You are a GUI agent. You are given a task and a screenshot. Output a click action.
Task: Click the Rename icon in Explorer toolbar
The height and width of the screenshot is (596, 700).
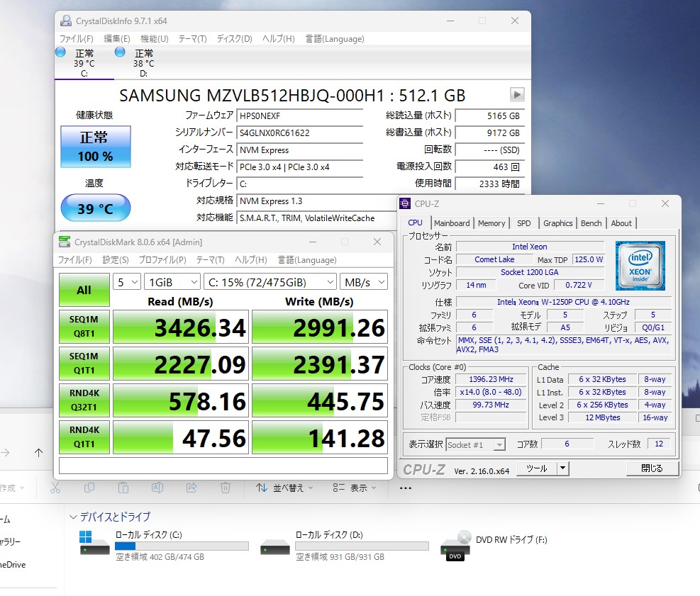coord(157,488)
